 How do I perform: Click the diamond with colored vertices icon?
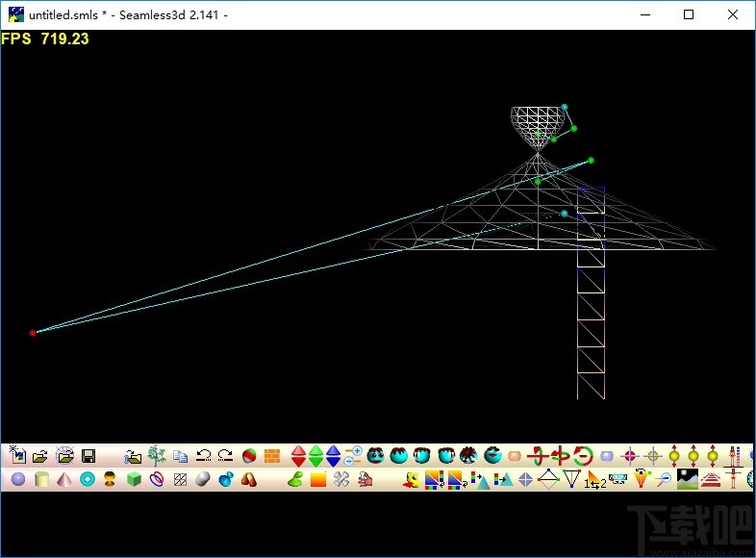pyautogui.click(x=548, y=479)
